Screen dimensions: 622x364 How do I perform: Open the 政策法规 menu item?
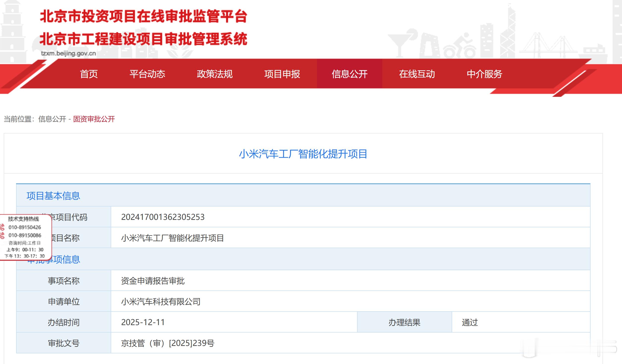[x=215, y=74]
